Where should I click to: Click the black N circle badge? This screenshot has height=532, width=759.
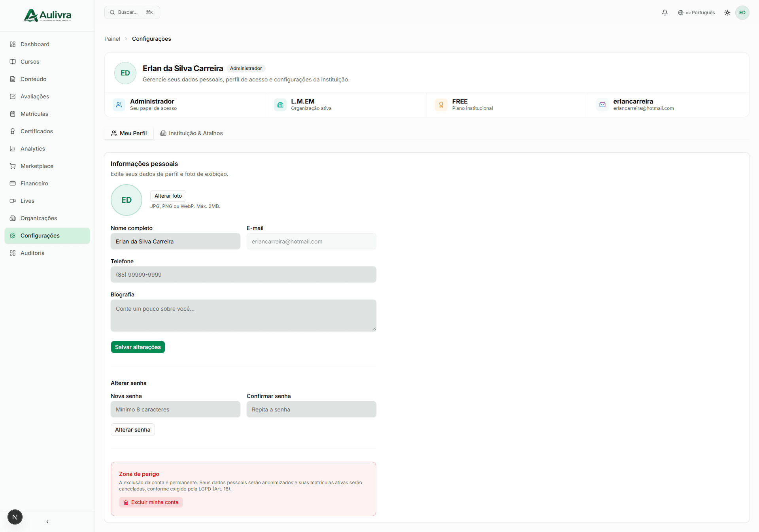pos(15,517)
